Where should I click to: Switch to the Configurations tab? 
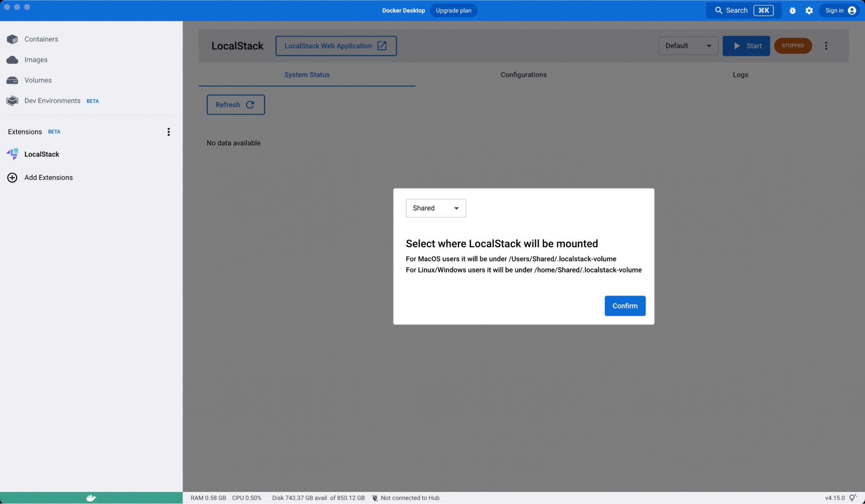click(x=523, y=74)
